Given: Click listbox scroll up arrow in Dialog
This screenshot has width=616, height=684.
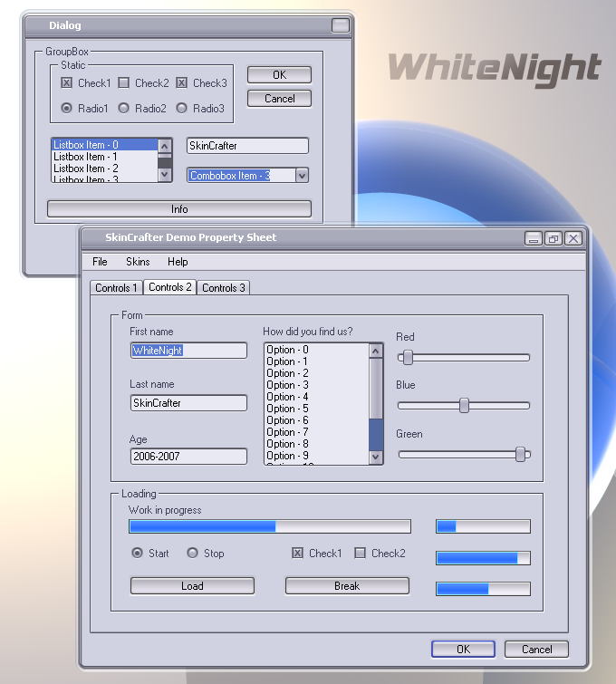Looking at the screenshot, I should pos(165,146).
